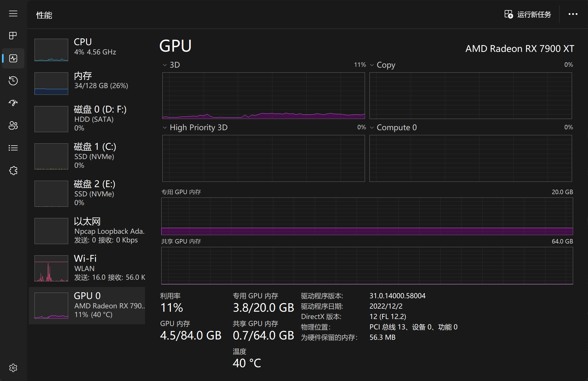Click the 温度 label
Viewport: 588px width, 381px height.
[240, 352]
